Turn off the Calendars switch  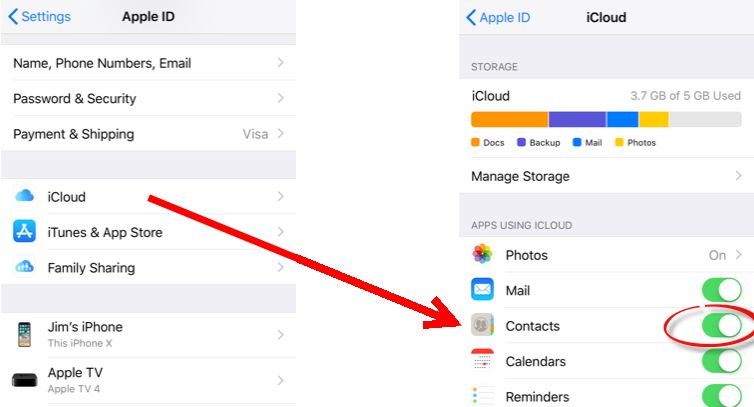pyautogui.click(x=721, y=361)
